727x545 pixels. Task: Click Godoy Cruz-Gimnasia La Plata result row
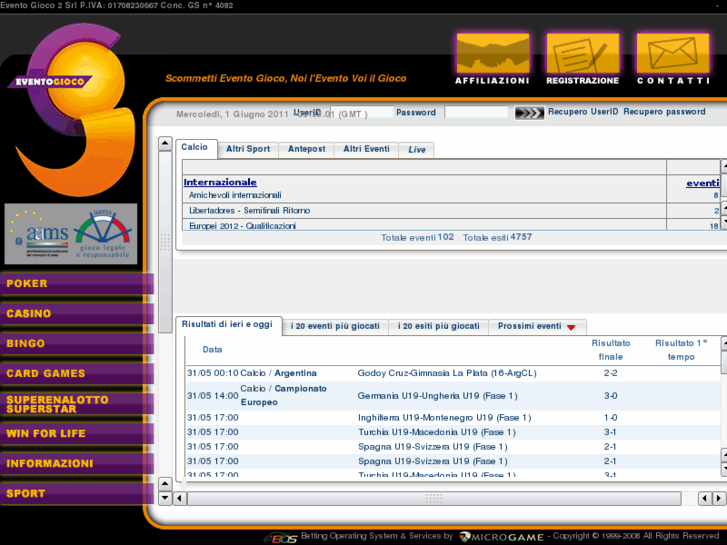(453, 373)
